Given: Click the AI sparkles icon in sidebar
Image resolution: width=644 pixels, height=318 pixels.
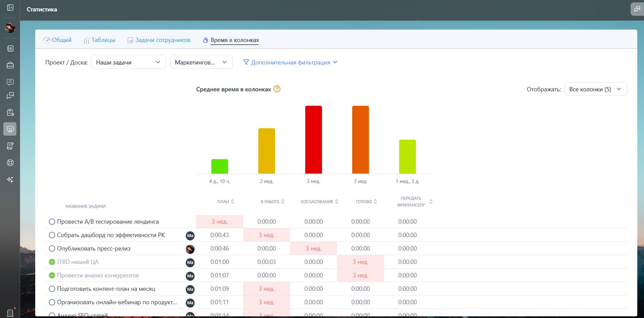Looking at the screenshot, I should (10, 180).
